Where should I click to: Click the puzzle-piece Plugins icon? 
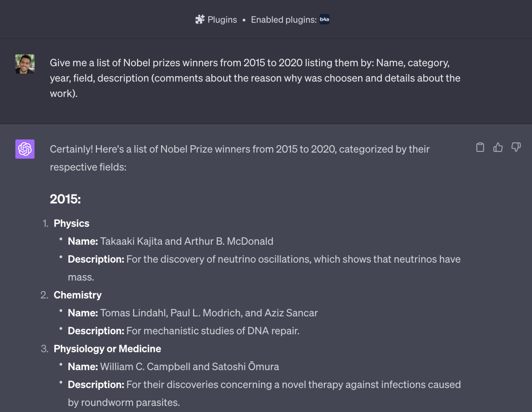pos(200,20)
